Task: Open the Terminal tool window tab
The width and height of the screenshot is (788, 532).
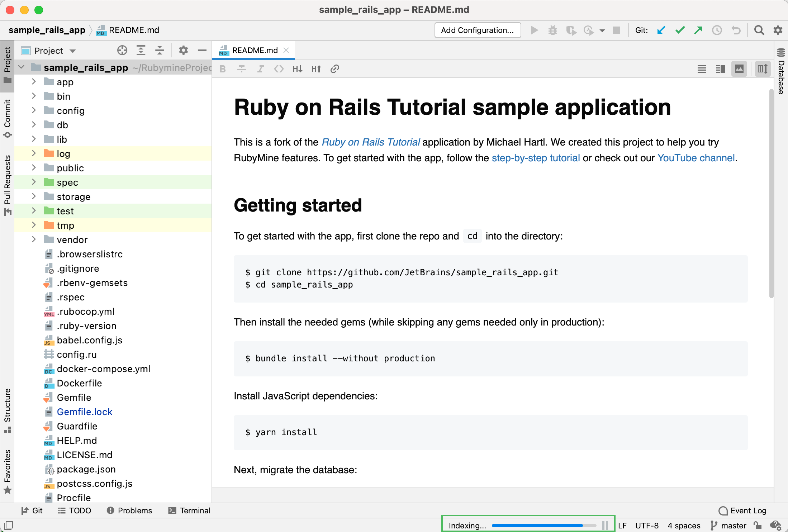Action: [189, 510]
